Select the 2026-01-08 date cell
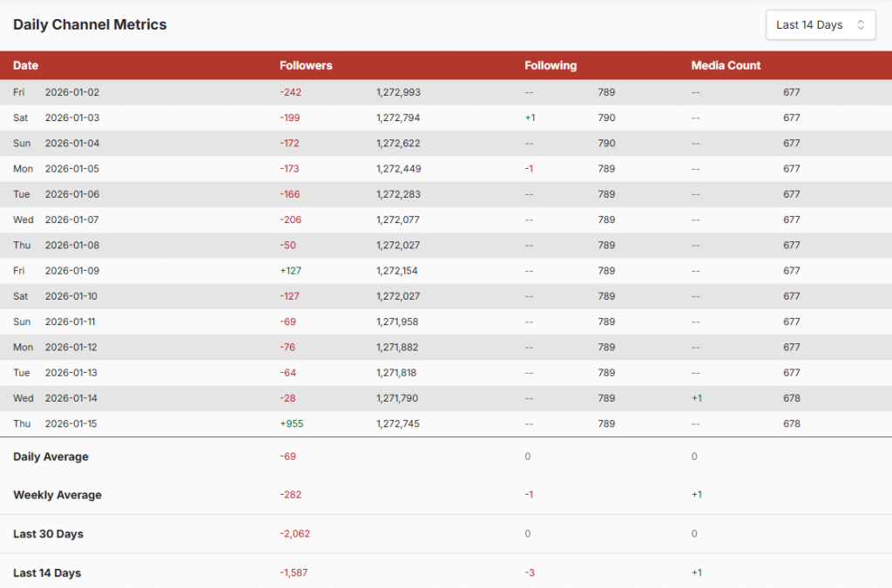 [72, 246]
